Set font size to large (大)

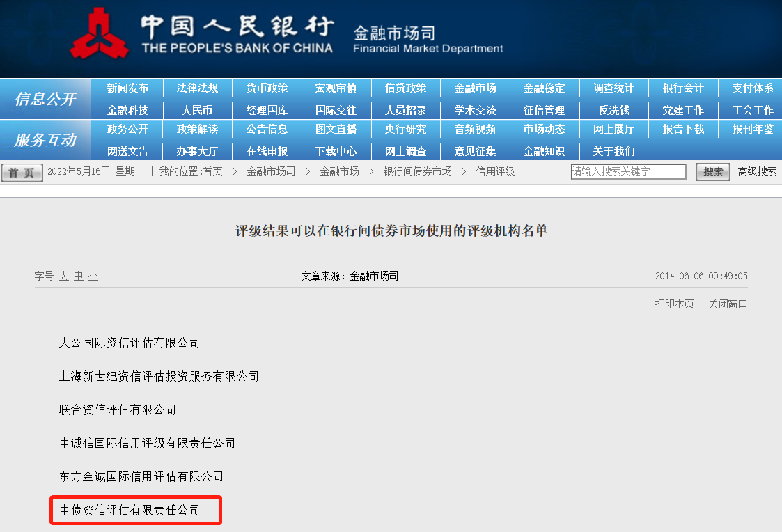(64, 276)
